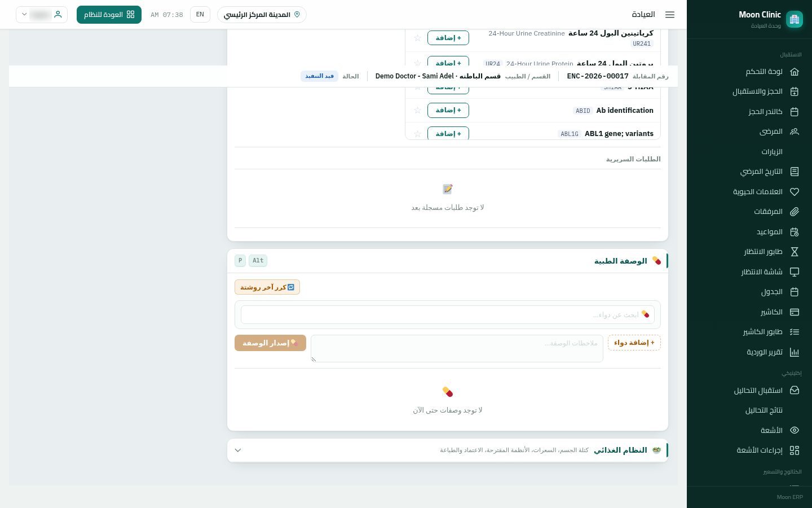This screenshot has height=508, width=812.
Task: Open the user account dropdown
Action: click(x=42, y=15)
